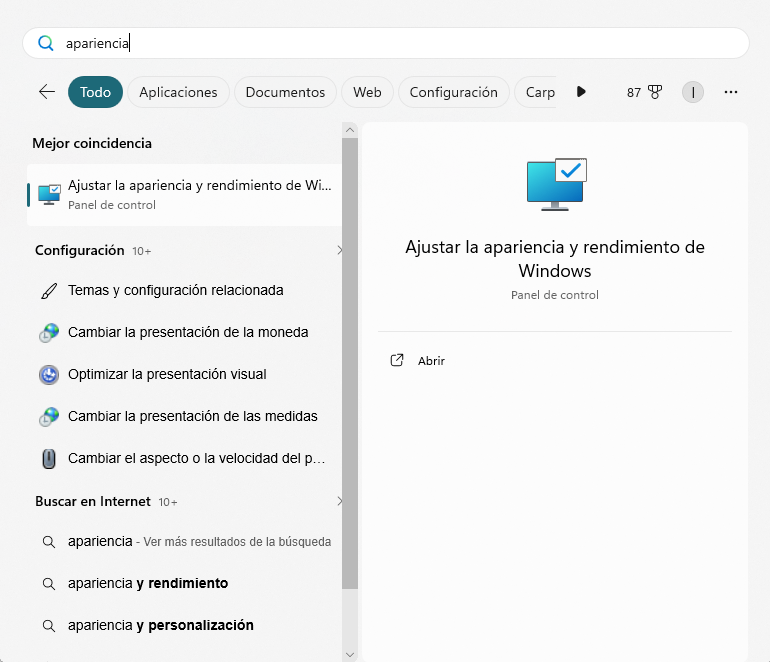
Task: Click magnifier icon beside 'apariencia y personalización'
Action: tap(49, 626)
